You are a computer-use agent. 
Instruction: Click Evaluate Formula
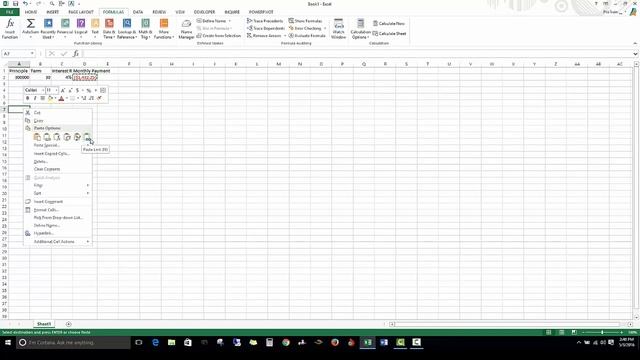(307, 36)
